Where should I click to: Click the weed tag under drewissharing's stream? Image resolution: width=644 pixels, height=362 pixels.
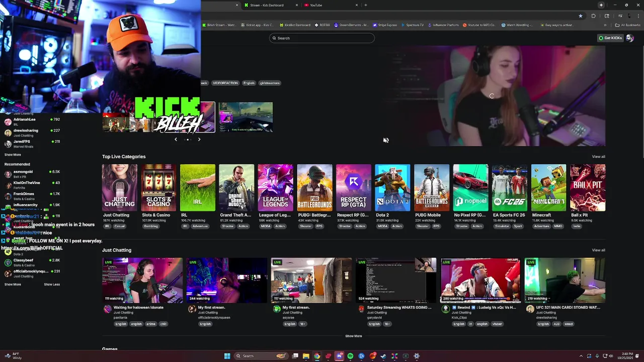pyautogui.click(x=569, y=324)
